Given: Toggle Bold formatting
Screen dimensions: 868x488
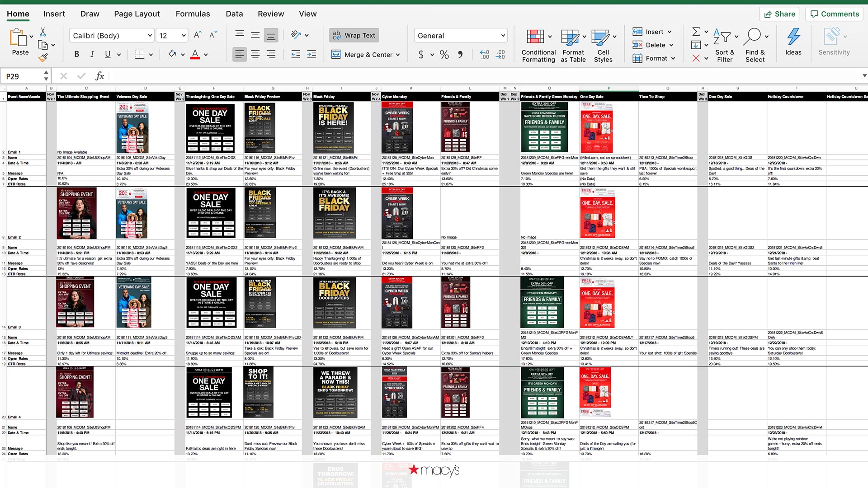Looking at the screenshot, I should point(76,55).
